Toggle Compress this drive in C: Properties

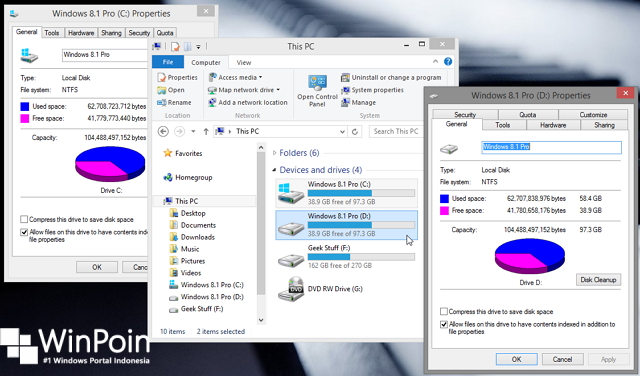tap(24, 219)
